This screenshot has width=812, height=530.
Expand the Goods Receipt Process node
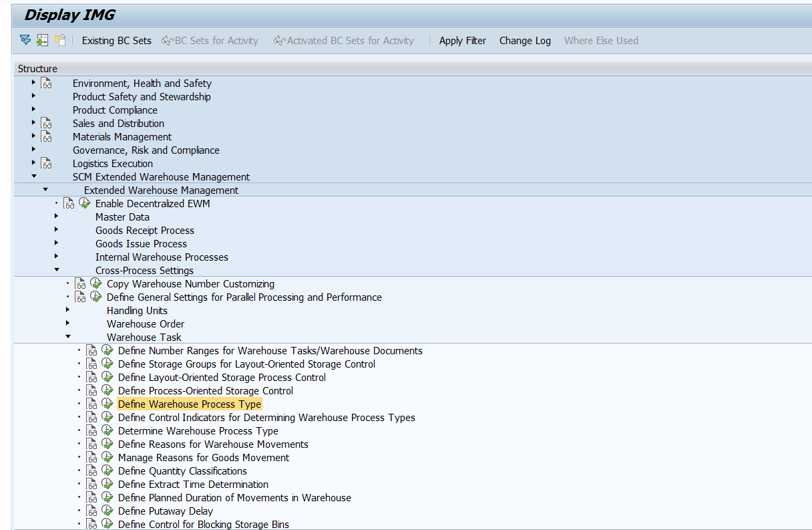56,230
